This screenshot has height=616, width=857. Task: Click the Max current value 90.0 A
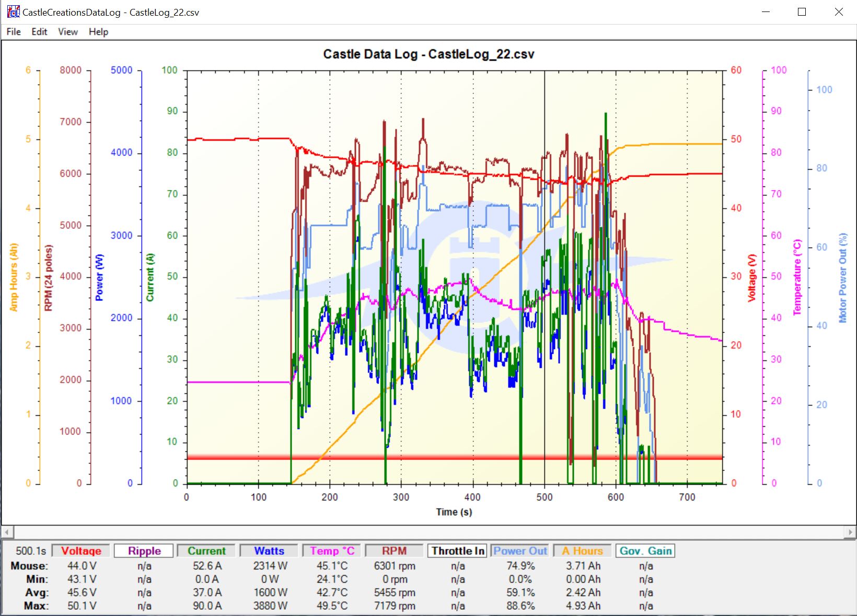[207, 606]
